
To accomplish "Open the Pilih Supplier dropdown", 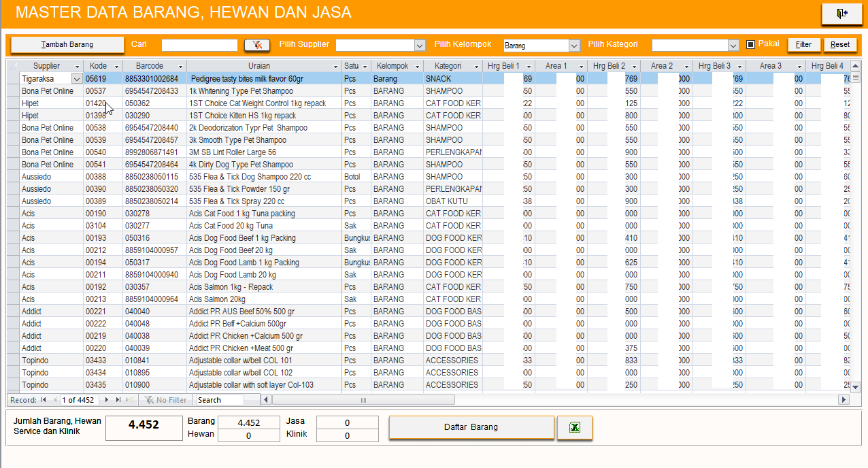I will click(x=420, y=46).
